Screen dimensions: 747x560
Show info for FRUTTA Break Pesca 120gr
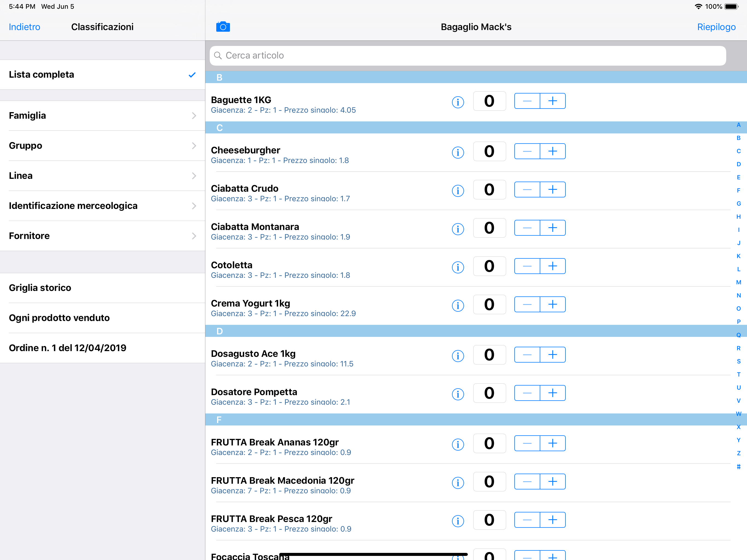click(x=458, y=521)
